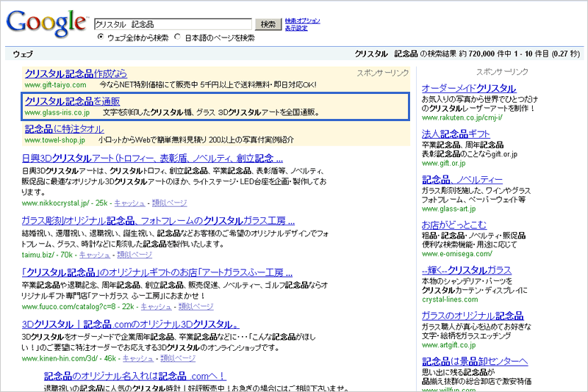Click the search input field
This screenshot has height=392, width=588.
173,24
